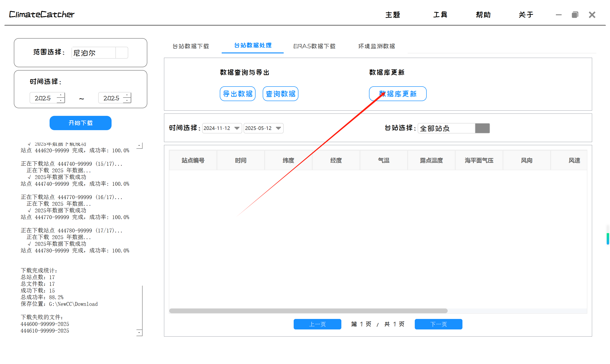Switch to 台站数据下载 tab

tap(191, 46)
